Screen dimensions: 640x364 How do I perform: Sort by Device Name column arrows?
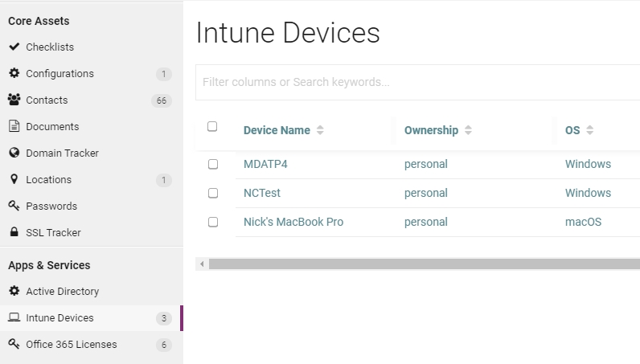click(320, 130)
